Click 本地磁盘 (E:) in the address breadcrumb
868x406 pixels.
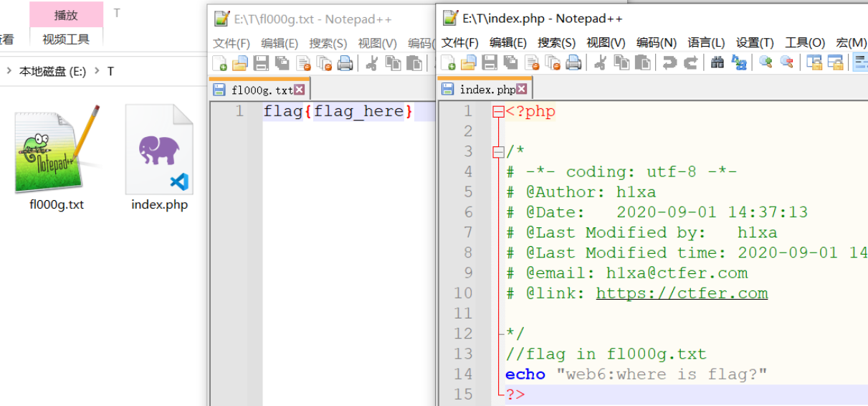52,71
